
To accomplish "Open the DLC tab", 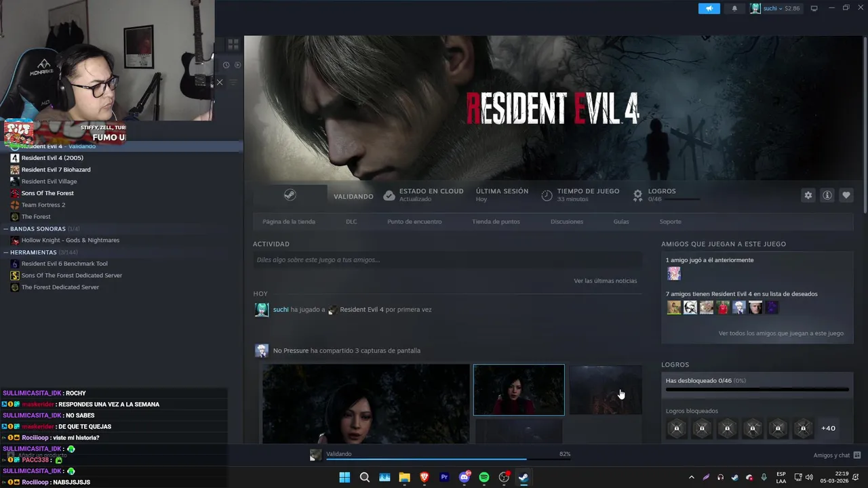I will pos(351,222).
